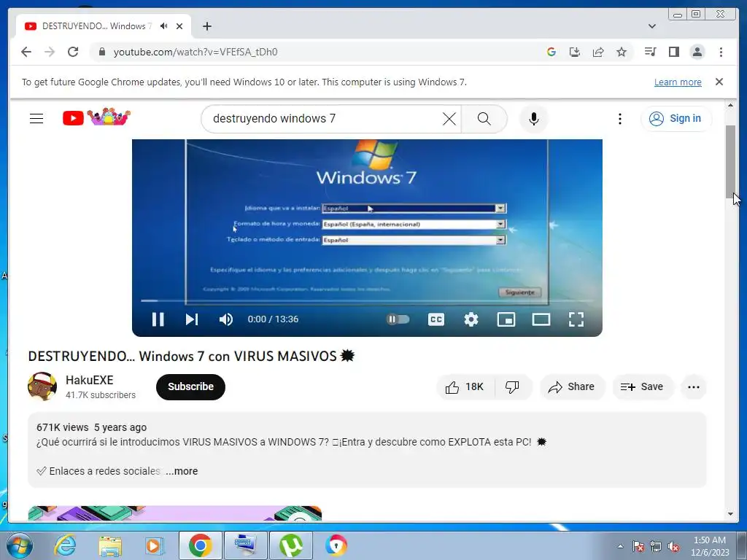Image resolution: width=747 pixels, height=560 pixels.
Task: Expand the description with ...more
Action: point(182,471)
